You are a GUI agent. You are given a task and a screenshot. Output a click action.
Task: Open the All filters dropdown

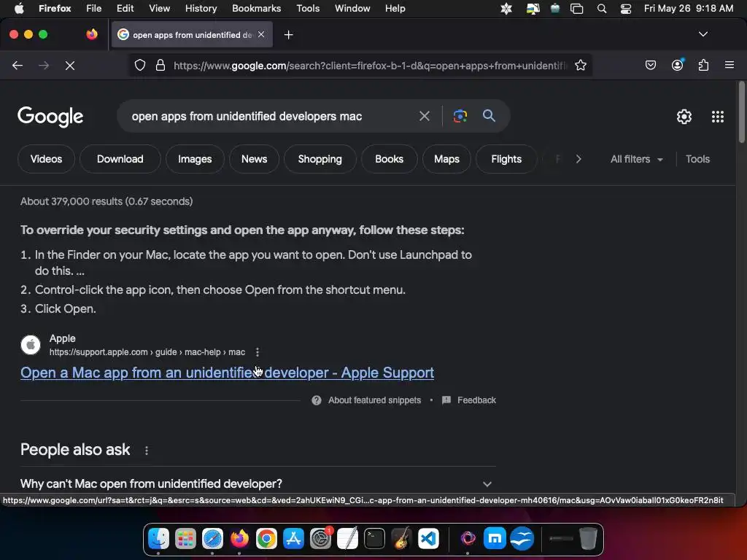click(636, 159)
